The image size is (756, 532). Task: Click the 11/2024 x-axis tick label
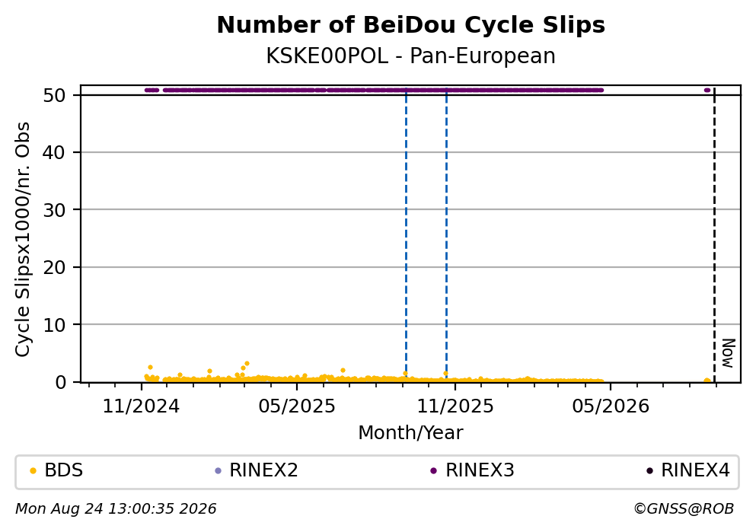tap(141, 406)
